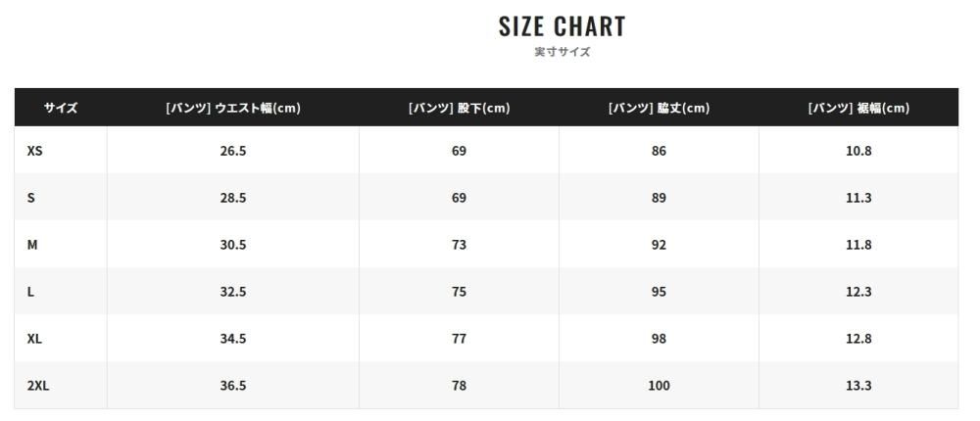The width and height of the screenshot is (980, 421).
Task: Select the S size row label
Action: point(30,198)
